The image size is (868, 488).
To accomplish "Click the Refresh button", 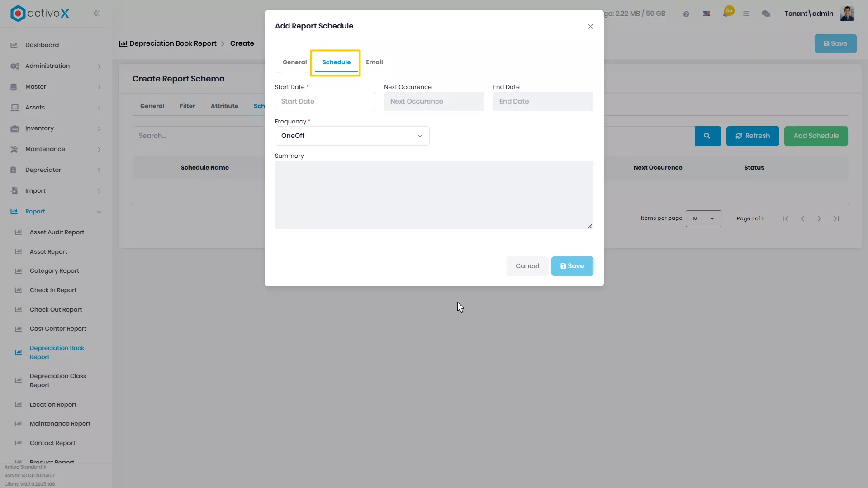I will coord(752,136).
